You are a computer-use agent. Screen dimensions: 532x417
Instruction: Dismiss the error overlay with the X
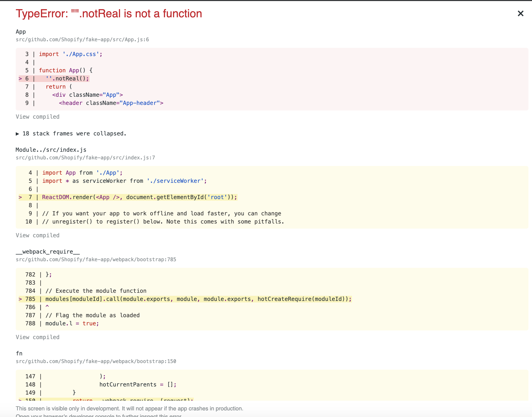[521, 13]
